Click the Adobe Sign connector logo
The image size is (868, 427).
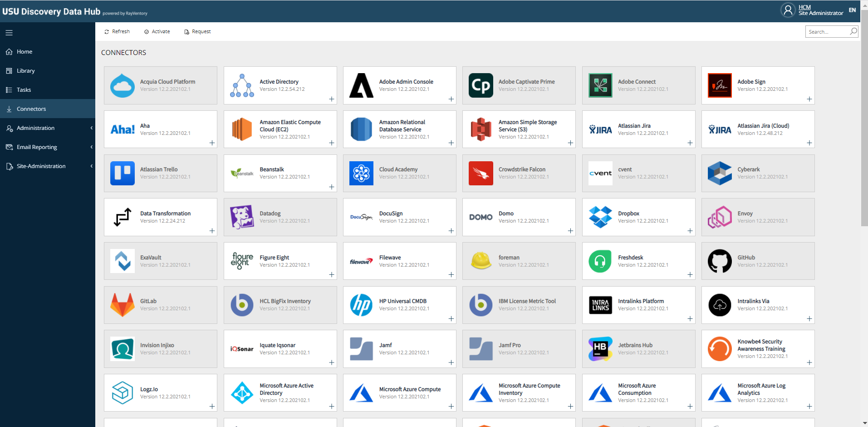click(720, 85)
